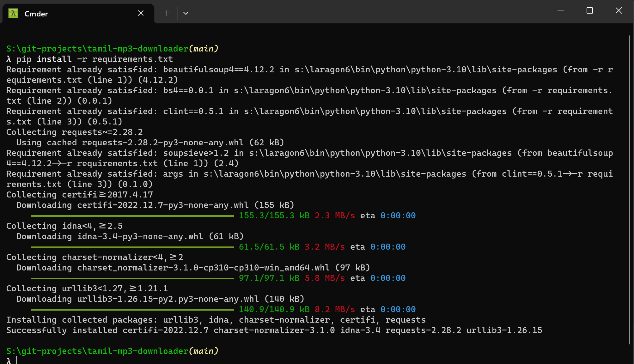Minimize the terminal window
The height and width of the screenshot is (364, 634).
point(561,10)
